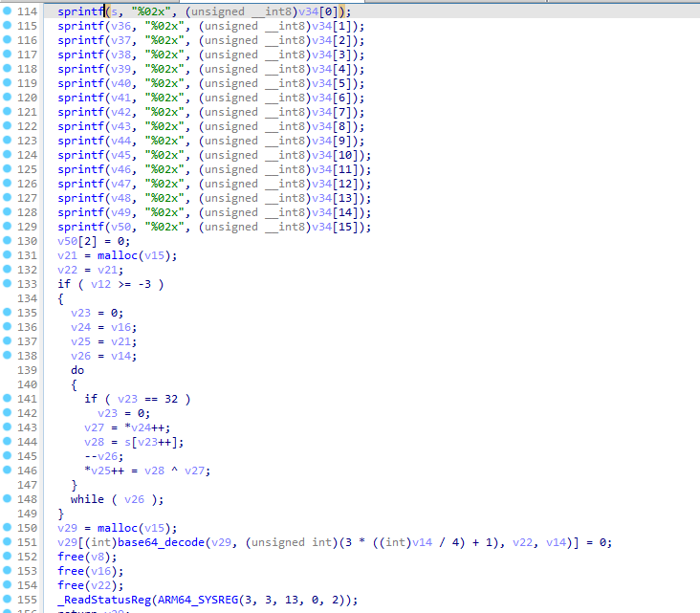The width and height of the screenshot is (700, 613).
Task: Toggle breakpoint dot on line 120
Action: coord(7,97)
